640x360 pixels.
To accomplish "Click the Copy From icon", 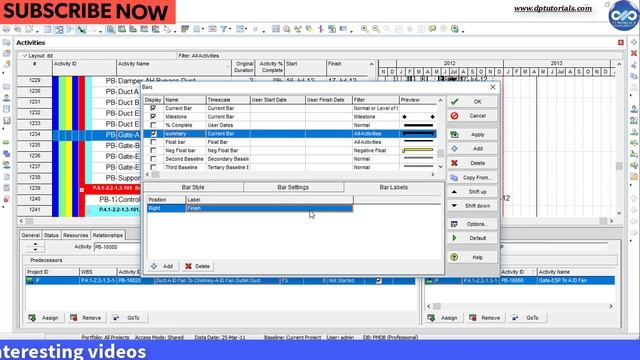I will tap(454, 178).
